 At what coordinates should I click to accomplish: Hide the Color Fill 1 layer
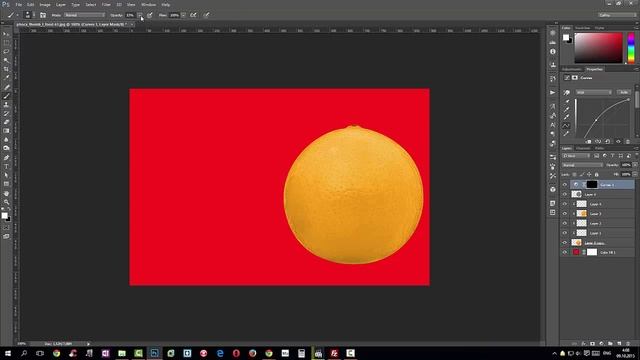565,252
